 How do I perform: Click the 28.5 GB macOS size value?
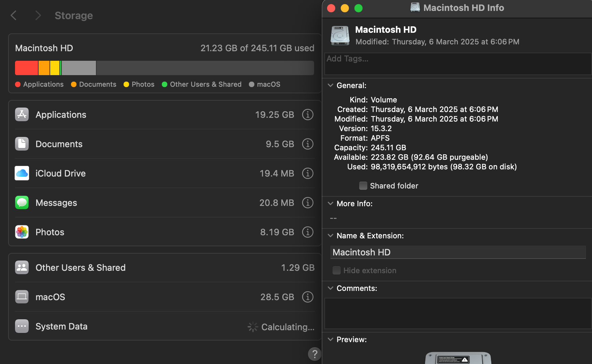(x=277, y=297)
